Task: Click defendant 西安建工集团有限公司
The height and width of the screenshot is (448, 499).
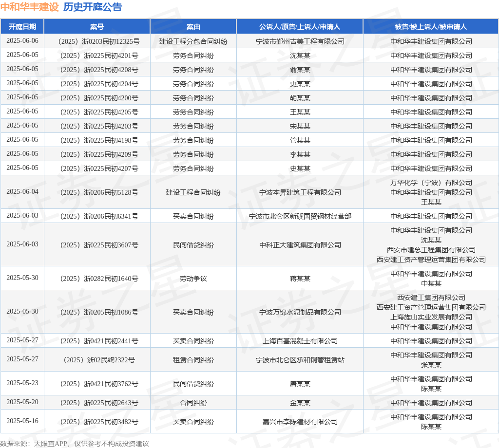Action: click(x=431, y=298)
